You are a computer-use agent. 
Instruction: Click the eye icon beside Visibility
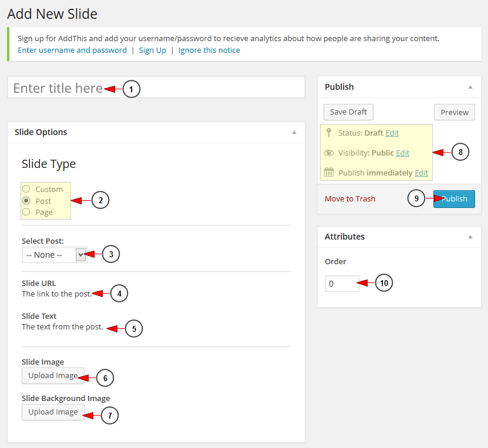coord(329,153)
